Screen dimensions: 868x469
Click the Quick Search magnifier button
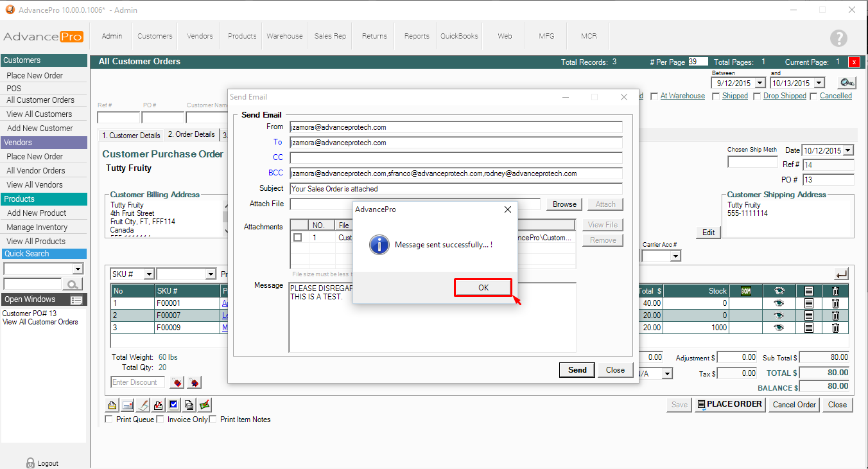73,284
